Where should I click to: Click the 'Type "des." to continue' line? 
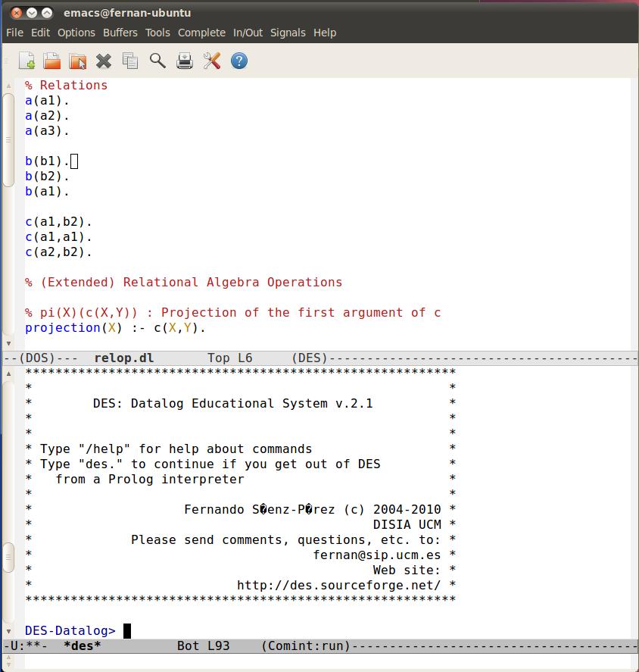coord(210,464)
